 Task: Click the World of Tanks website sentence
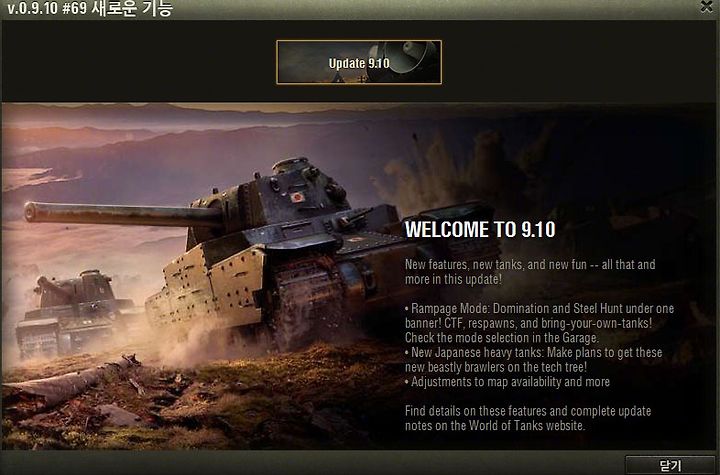528,418
